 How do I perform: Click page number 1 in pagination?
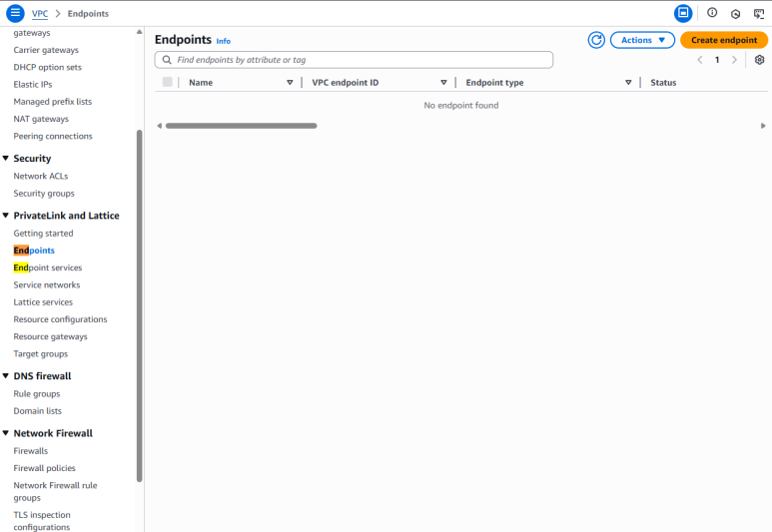[717, 60]
